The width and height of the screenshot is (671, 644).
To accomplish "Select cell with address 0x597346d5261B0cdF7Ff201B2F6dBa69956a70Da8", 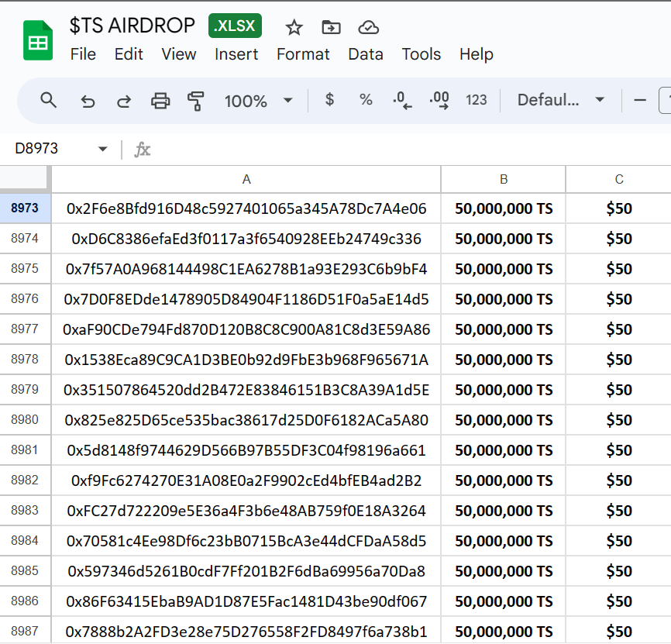I will tap(246, 571).
